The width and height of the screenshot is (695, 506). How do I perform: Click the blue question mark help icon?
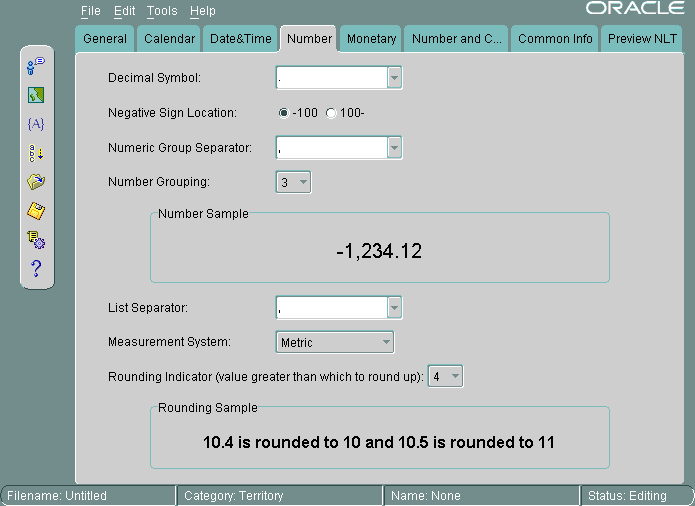(x=36, y=268)
